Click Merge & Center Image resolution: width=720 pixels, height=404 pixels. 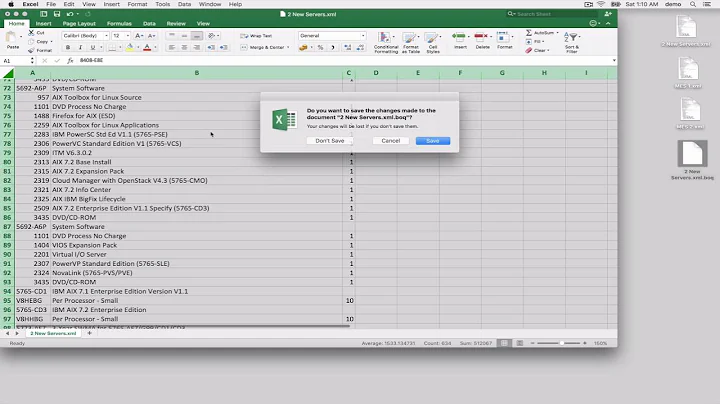click(265, 47)
